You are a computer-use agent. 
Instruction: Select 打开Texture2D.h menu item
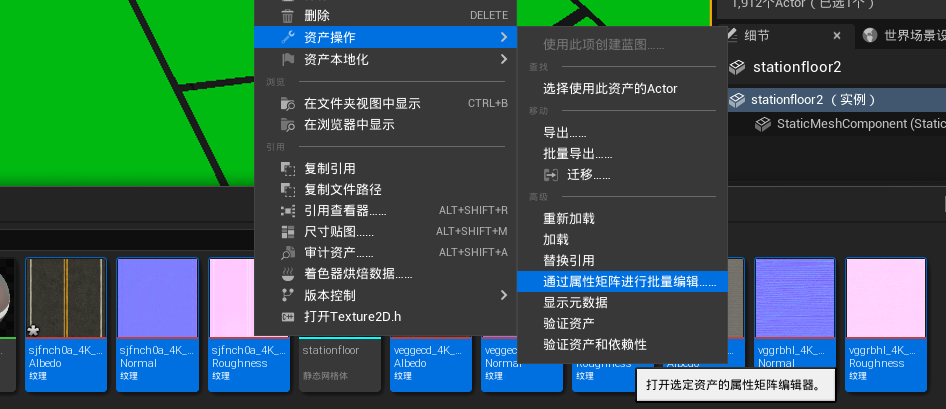pos(352,317)
